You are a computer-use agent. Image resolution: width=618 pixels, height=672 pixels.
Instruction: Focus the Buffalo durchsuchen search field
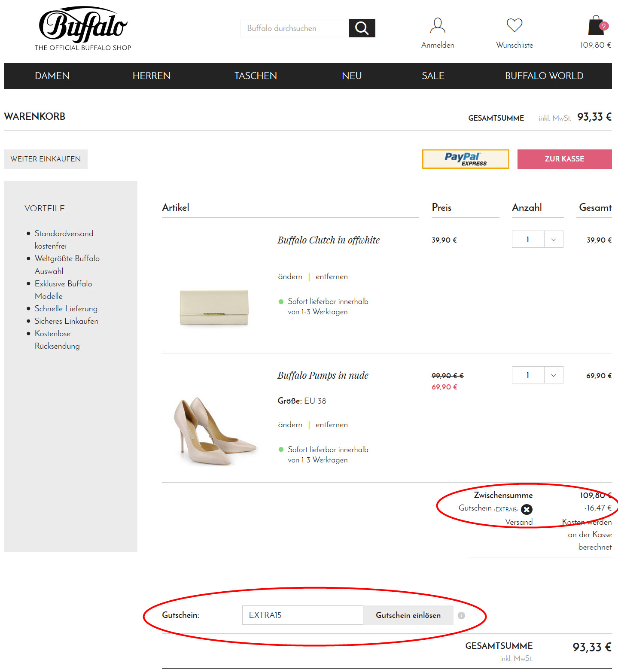pyautogui.click(x=295, y=28)
